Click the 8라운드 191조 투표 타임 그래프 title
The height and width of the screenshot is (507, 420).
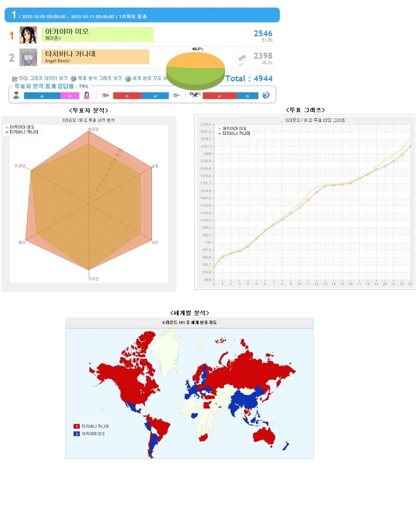pyautogui.click(x=315, y=120)
